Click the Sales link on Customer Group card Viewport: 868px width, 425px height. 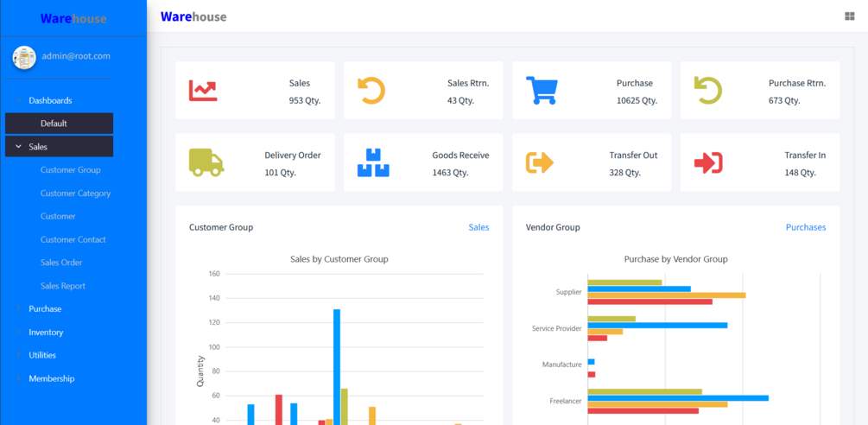click(478, 227)
